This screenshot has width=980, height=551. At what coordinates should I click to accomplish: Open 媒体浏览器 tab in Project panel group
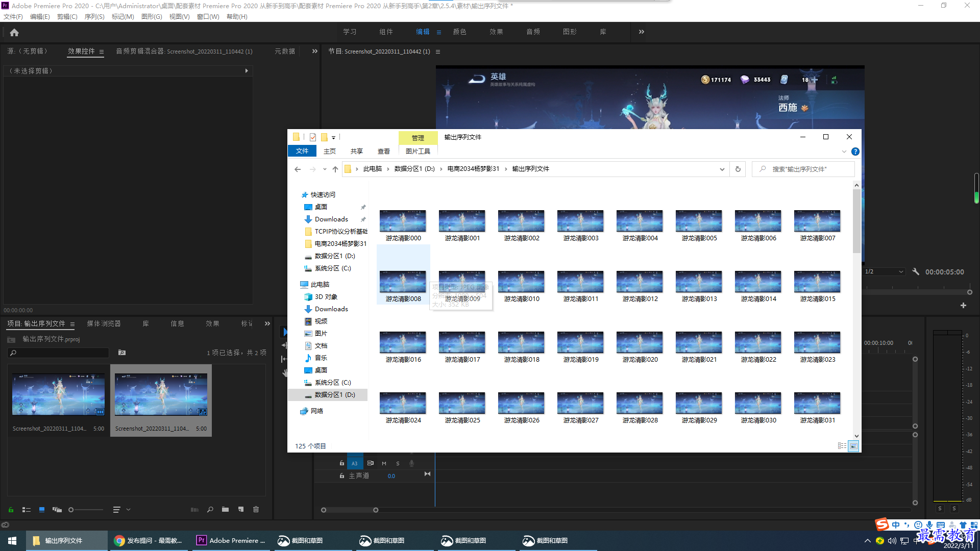coord(104,324)
